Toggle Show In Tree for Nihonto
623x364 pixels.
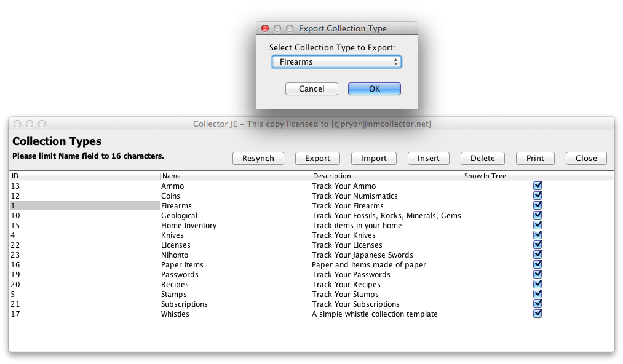pos(538,255)
